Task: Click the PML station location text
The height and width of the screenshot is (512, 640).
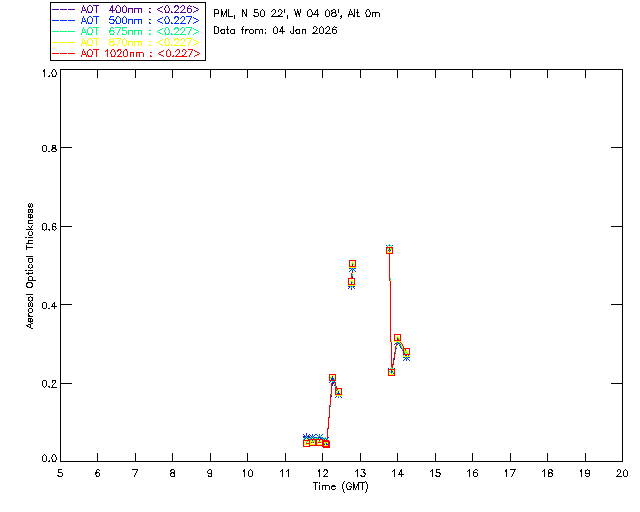Action: [x=297, y=13]
